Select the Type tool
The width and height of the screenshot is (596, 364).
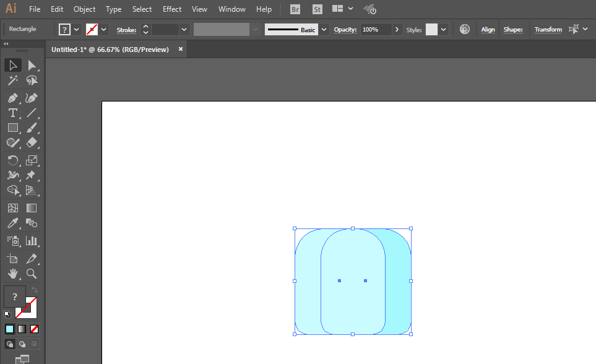pos(12,113)
